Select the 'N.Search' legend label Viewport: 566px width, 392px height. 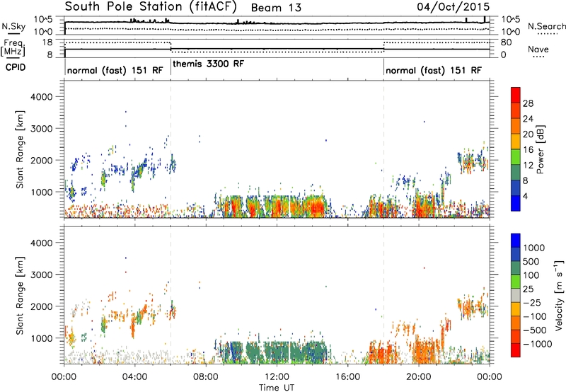click(546, 26)
